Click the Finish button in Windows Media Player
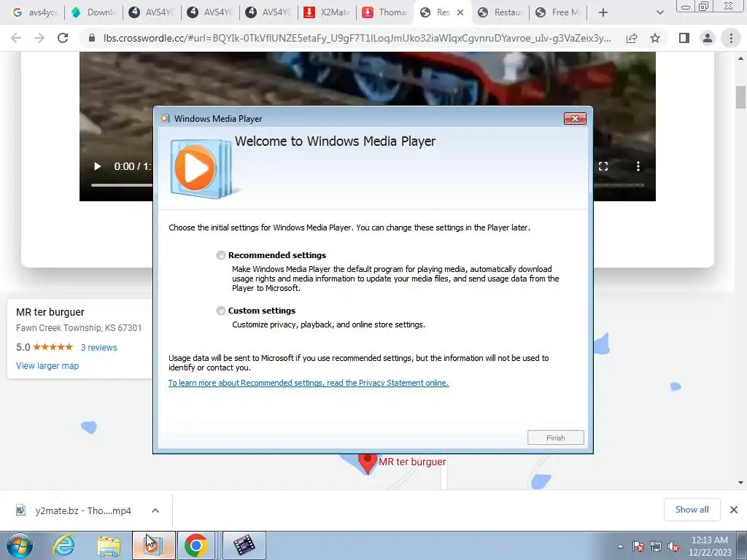Viewport: 747px width, 560px height. coord(555,437)
